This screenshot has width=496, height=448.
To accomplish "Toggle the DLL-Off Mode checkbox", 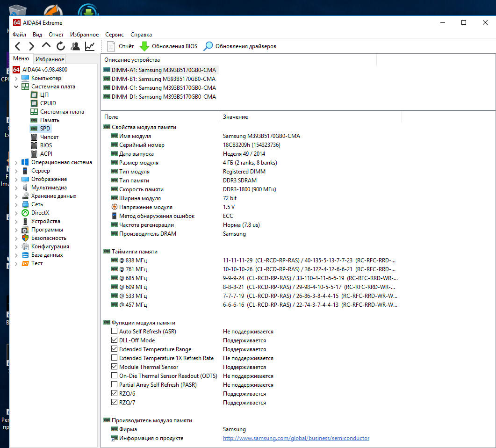I will 114,340.
